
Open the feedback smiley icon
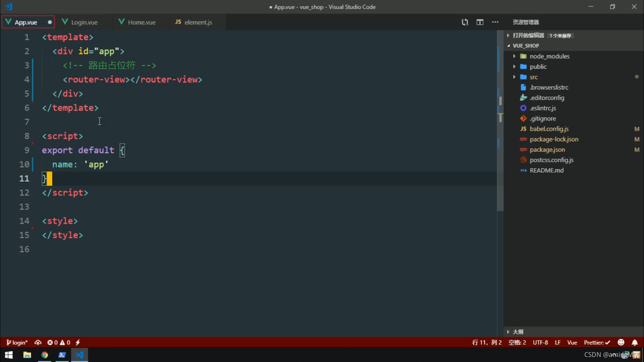click(x=621, y=342)
